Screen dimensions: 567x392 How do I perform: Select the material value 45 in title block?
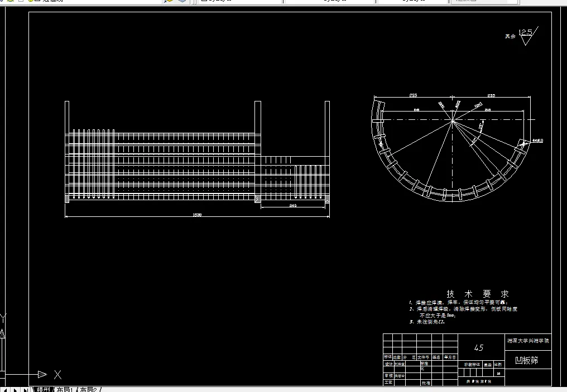(479, 347)
